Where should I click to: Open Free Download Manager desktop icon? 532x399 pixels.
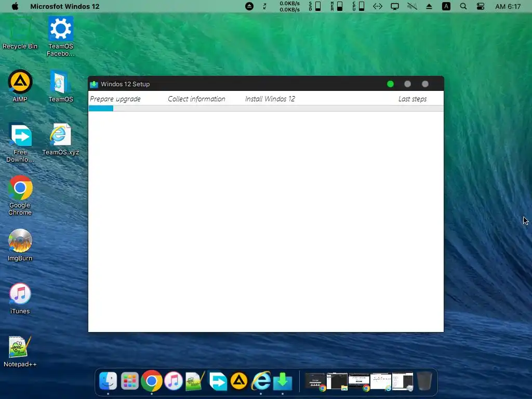click(20, 143)
